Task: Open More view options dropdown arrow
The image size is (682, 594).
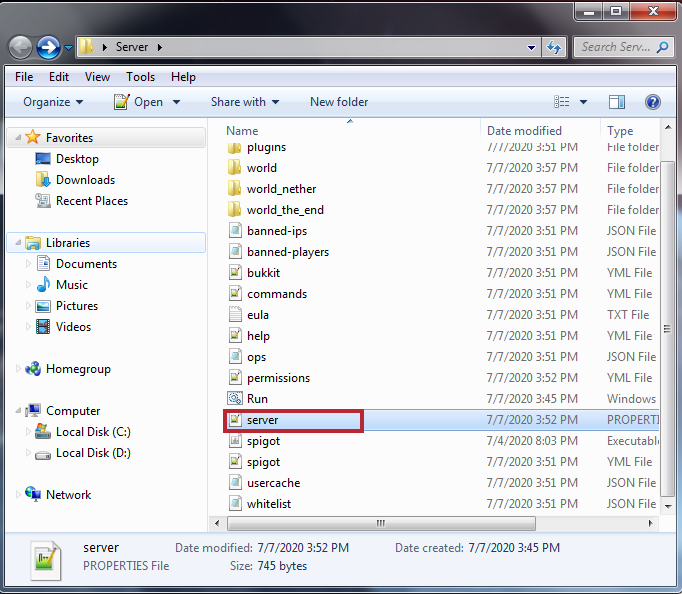Action: pyautogui.click(x=583, y=102)
